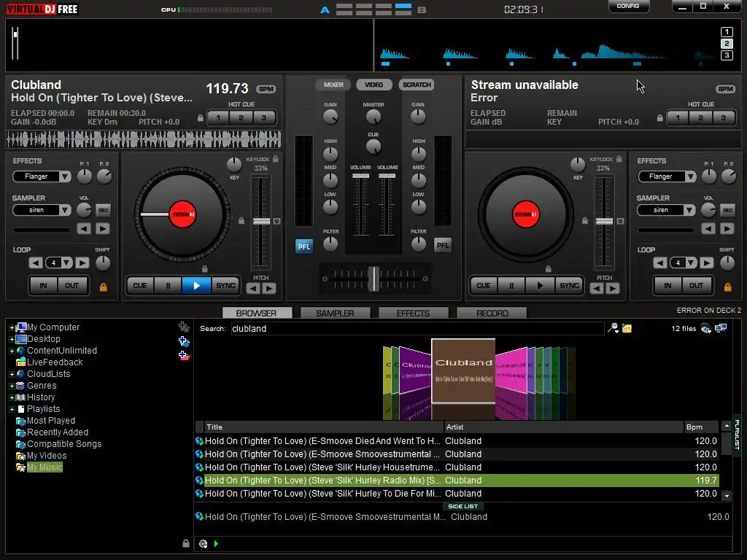
Task: Switch to the EFFECTS tab
Action: [413, 313]
